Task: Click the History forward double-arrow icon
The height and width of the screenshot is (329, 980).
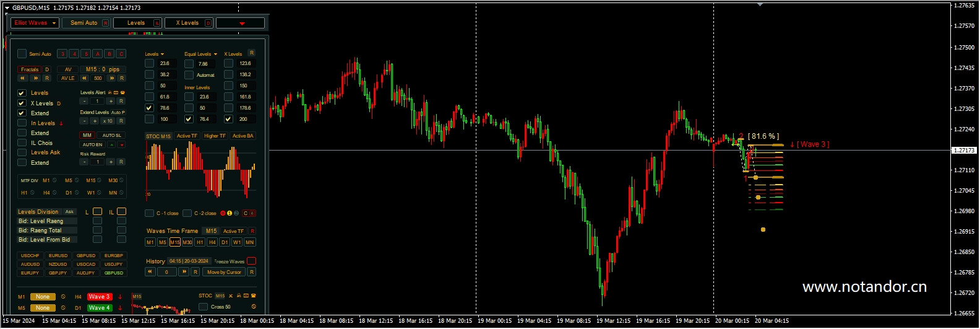Action: coord(184,272)
